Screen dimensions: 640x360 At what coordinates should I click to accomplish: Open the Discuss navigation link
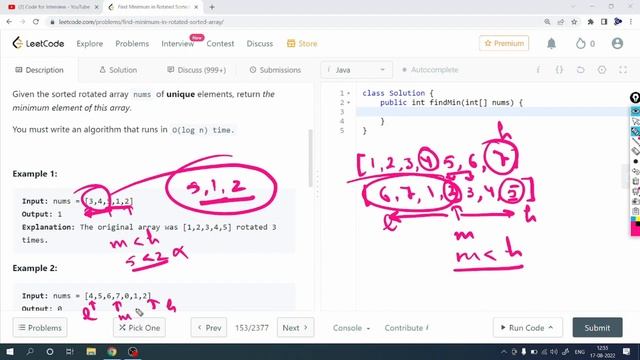pos(260,43)
